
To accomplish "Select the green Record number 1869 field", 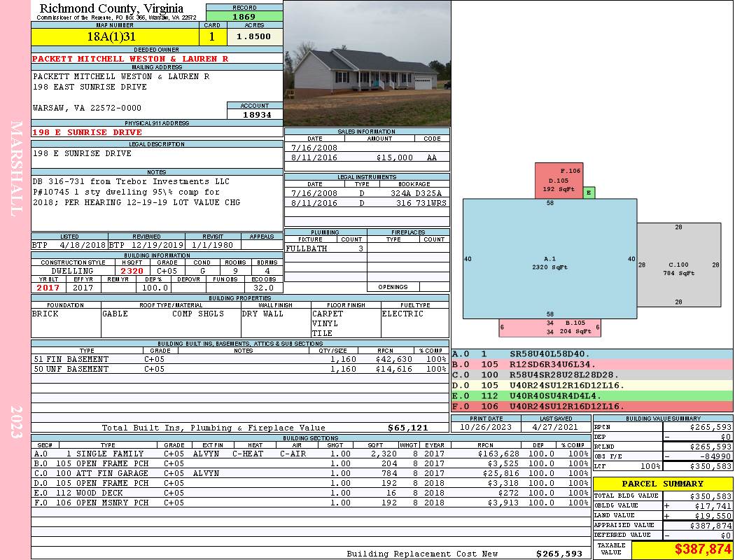I will click(x=244, y=16).
